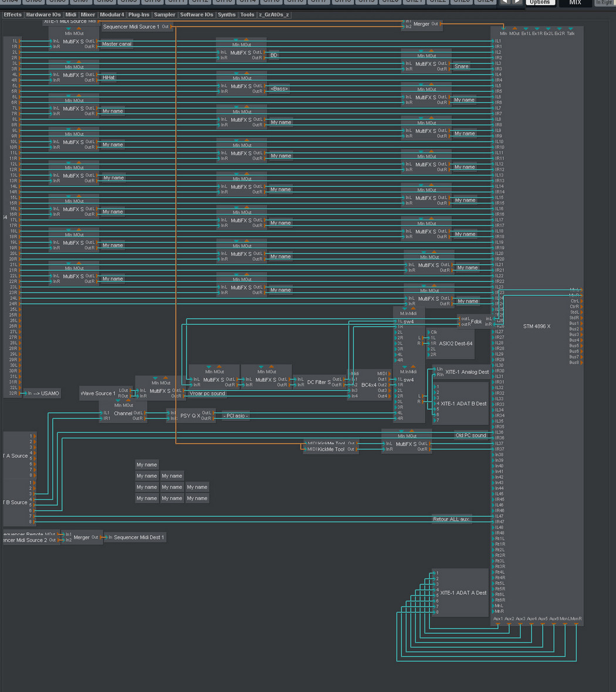Click the 'Retour ALL aux.' label
Viewport: 616px width, 692px height.
452,520
